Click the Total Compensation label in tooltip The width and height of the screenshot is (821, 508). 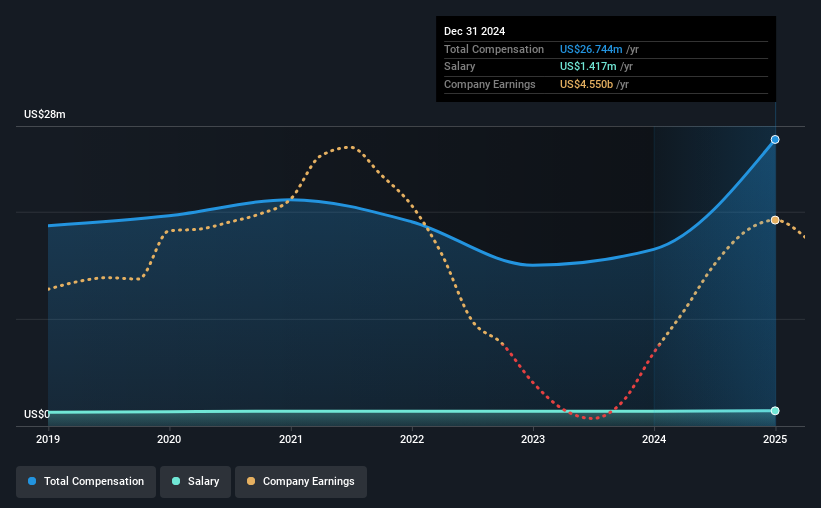pyautogui.click(x=494, y=49)
